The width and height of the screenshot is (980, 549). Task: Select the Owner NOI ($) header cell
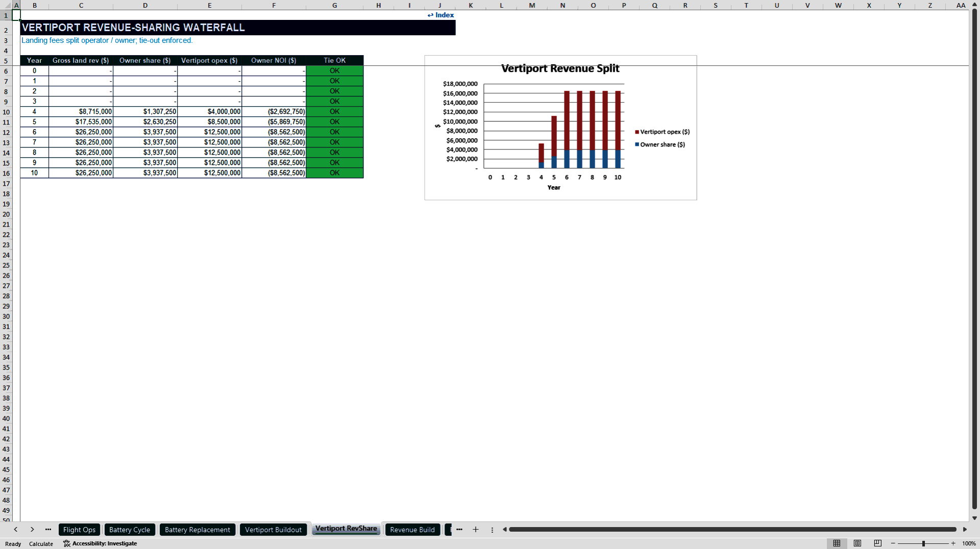(x=274, y=60)
